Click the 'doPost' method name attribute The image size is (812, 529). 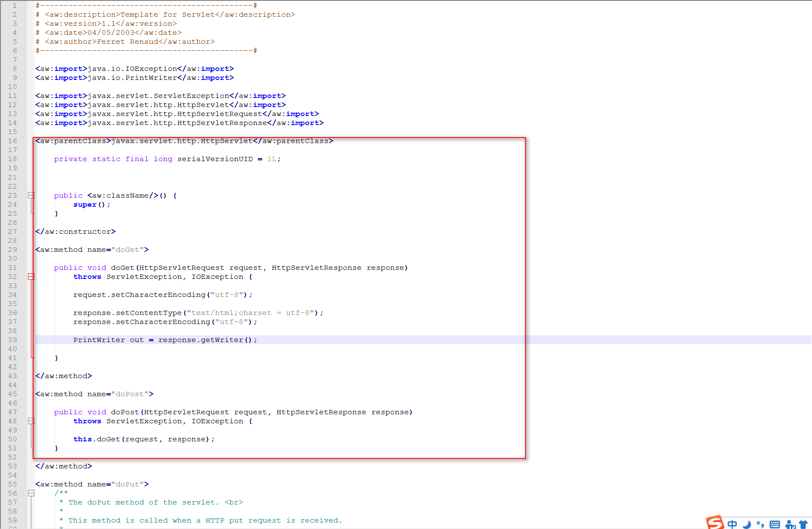coord(129,394)
